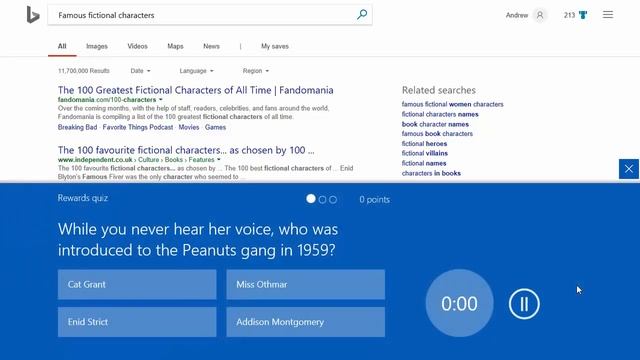This screenshot has height=360, width=640.
Task: Search fictional villains
Action: [x=425, y=153]
